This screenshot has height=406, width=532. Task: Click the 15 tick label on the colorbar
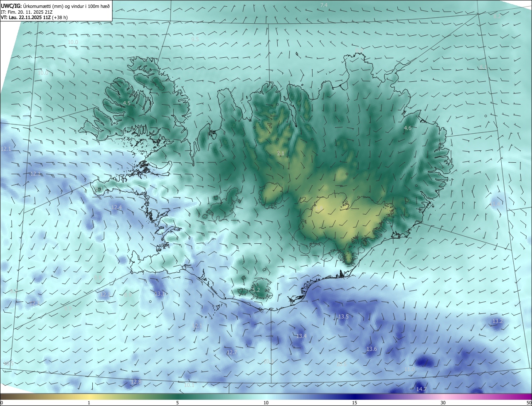tap(355, 403)
